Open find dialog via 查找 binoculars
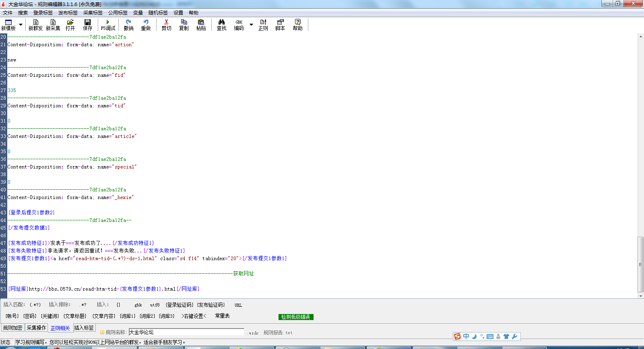 point(221,25)
